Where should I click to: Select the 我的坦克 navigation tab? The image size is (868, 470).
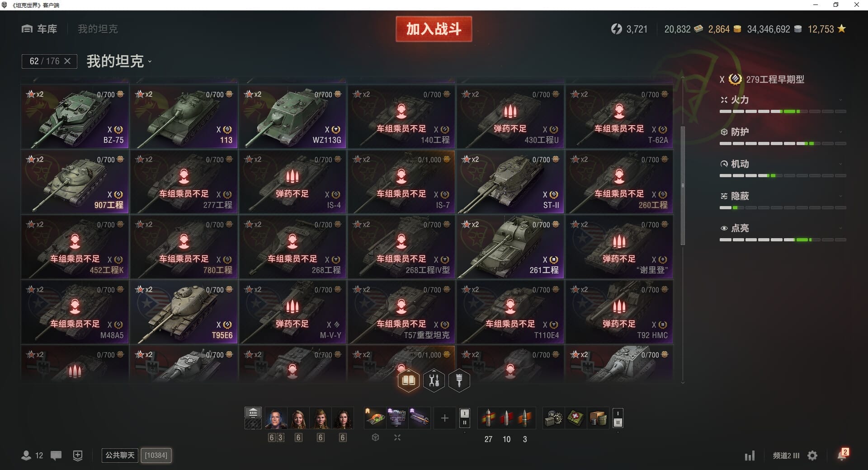[98, 29]
